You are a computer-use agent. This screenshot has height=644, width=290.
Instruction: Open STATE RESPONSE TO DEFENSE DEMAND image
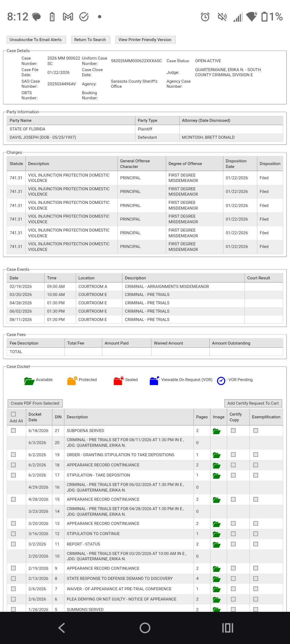pyautogui.click(x=216, y=579)
